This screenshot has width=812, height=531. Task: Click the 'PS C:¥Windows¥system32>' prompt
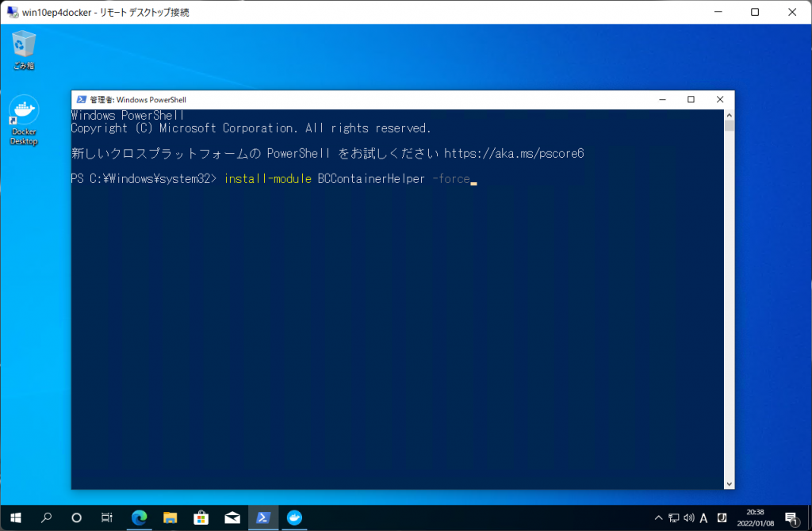pyautogui.click(x=144, y=178)
